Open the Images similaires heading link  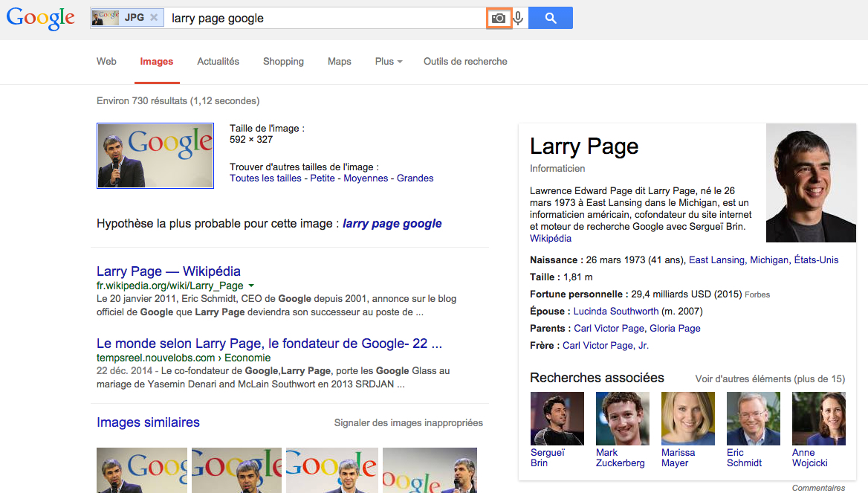(148, 422)
